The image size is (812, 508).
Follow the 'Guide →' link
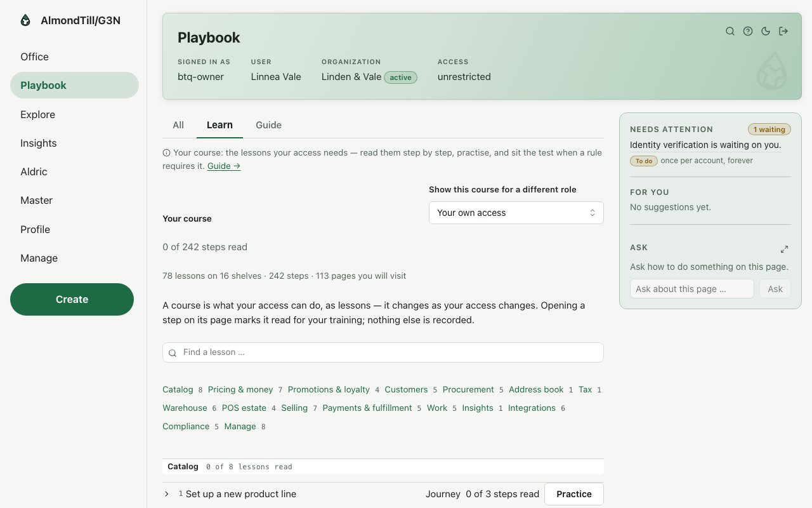point(224,166)
